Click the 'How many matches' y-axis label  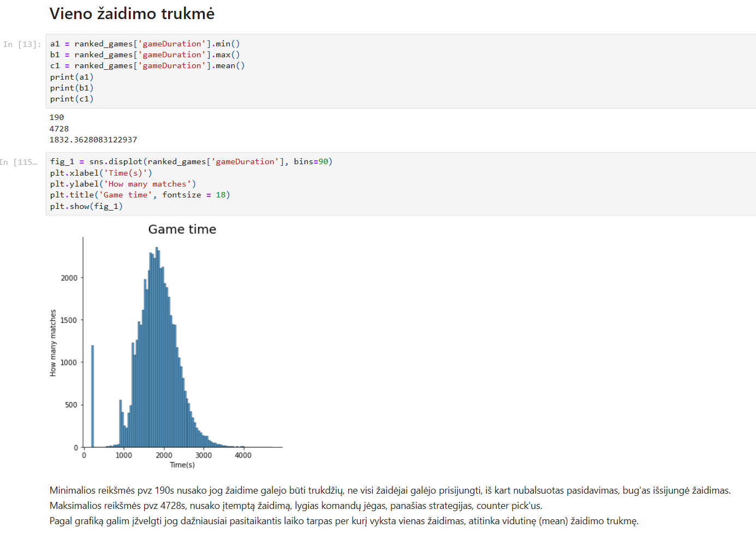(x=53, y=343)
